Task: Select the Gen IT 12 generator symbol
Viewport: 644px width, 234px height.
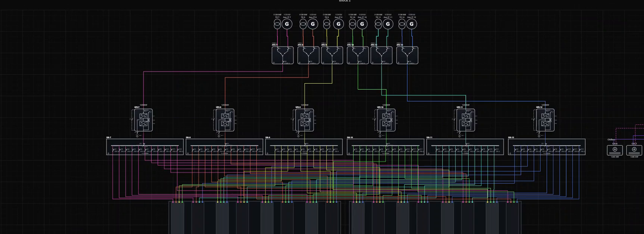Action: pyautogui.click(x=411, y=24)
